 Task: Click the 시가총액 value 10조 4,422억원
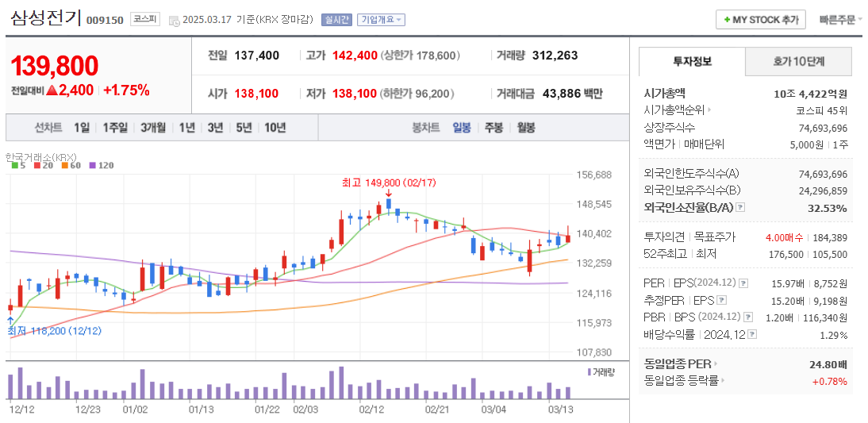click(x=810, y=94)
